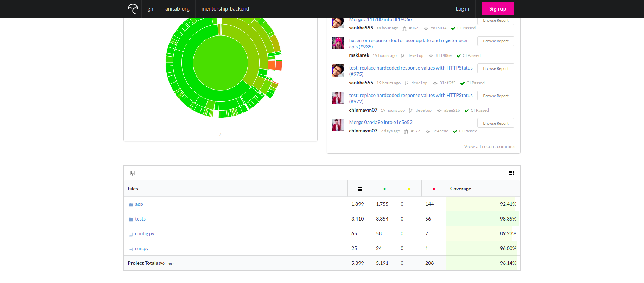Browse Report for the chinmaym07 #972 commit
Screen dimensions: 644x283
tap(496, 96)
